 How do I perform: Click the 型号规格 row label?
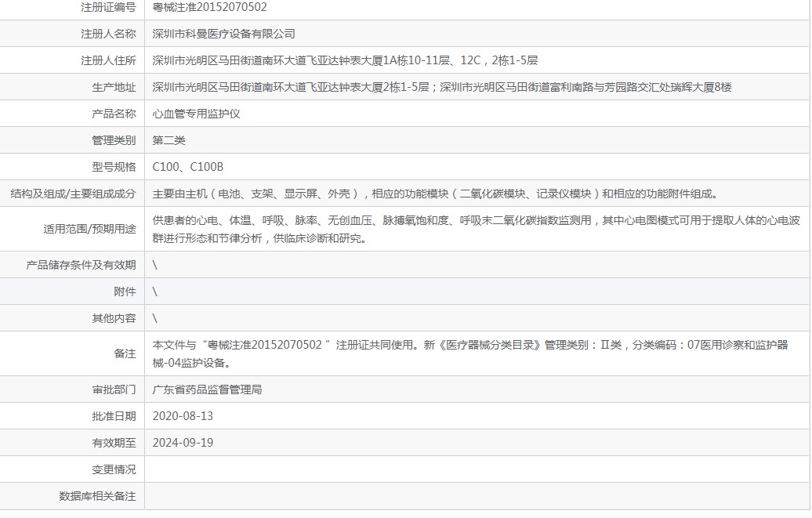point(114,167)
